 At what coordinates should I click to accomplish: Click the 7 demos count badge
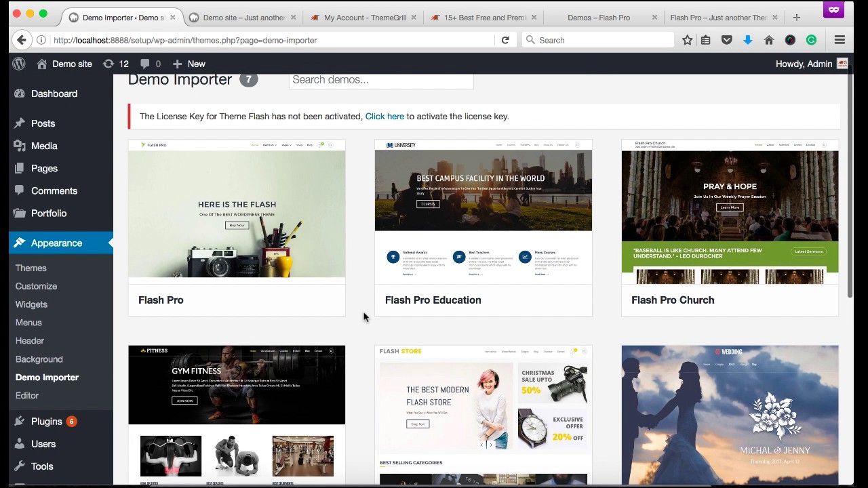pos(249,79)
